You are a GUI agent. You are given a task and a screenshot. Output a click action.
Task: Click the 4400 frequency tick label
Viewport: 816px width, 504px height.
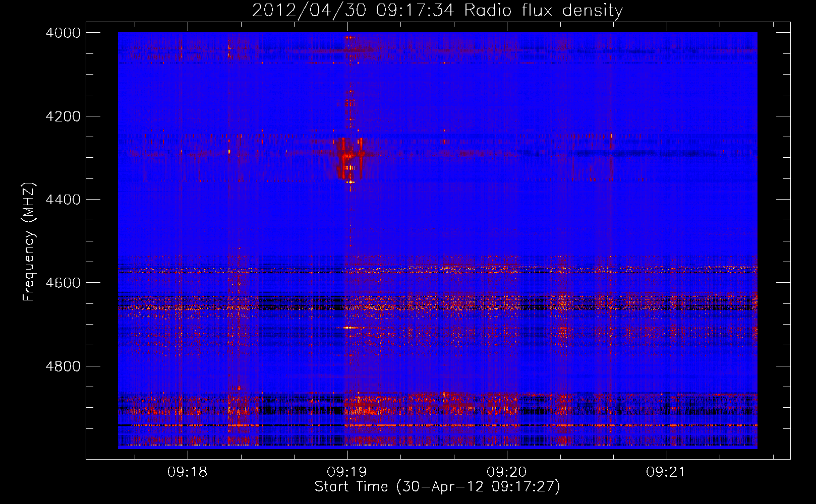pos(63,200)
